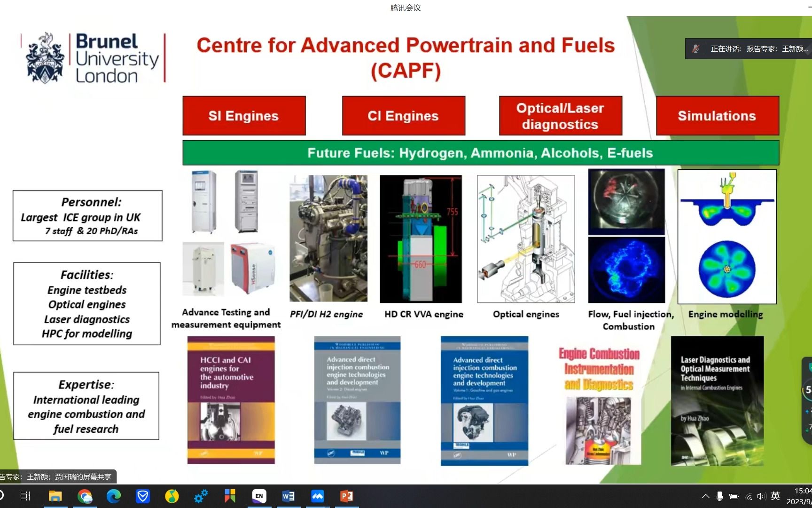Switch to PowerPoint in taskbar

coord(346,496)
